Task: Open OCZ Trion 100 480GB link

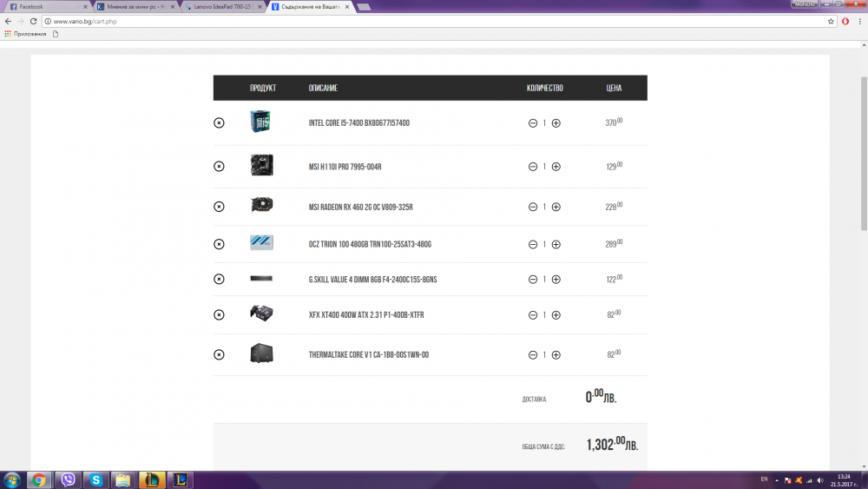Action: coord(370,244)
